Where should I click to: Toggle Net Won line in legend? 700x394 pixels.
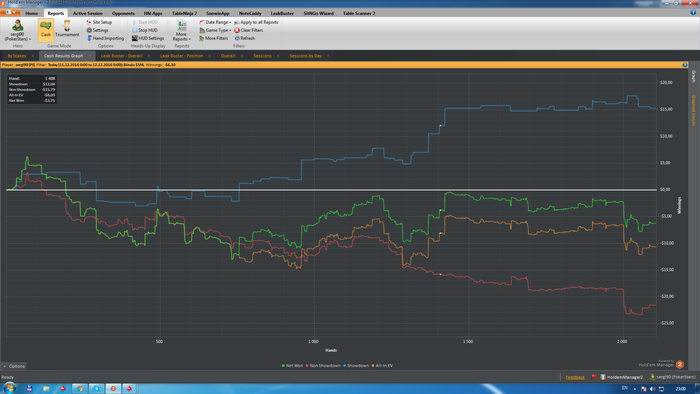click(292, 365)
